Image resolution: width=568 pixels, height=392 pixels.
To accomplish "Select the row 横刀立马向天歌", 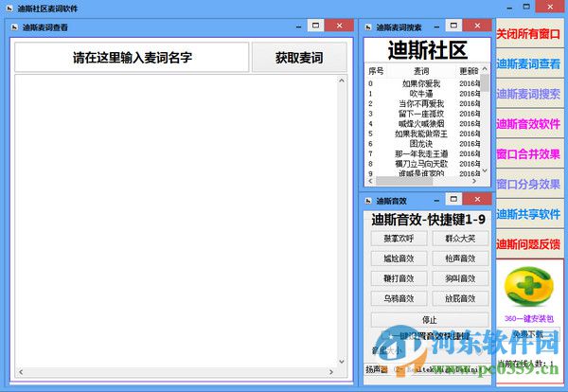I will coord(421,164).
